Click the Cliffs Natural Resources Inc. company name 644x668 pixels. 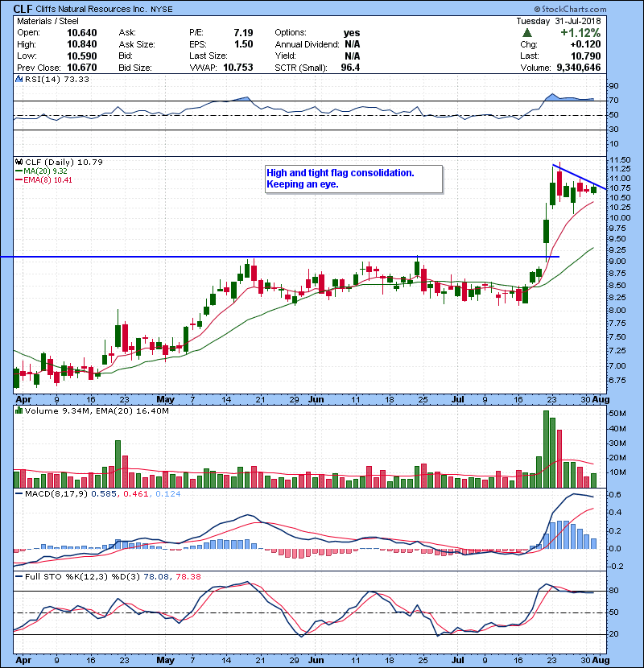coord(91,9)
